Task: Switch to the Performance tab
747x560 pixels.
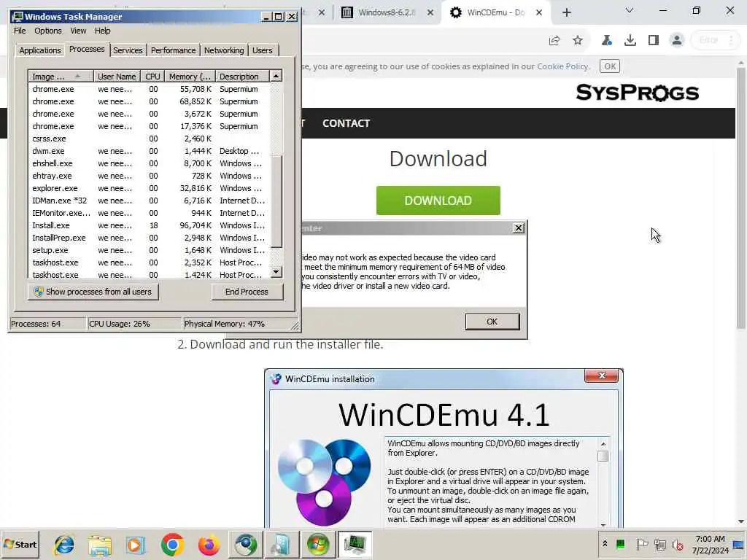Action: 174,50
